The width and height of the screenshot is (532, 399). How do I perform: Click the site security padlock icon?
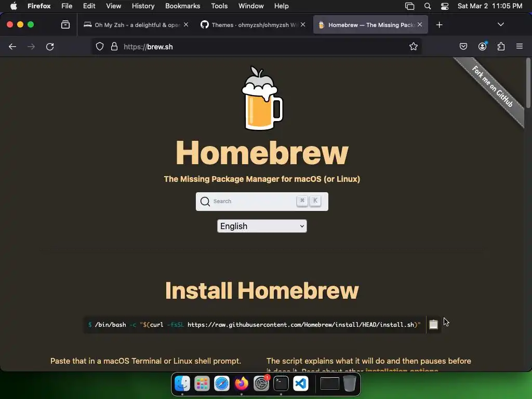pyautogui.click(x=114, y=46)
